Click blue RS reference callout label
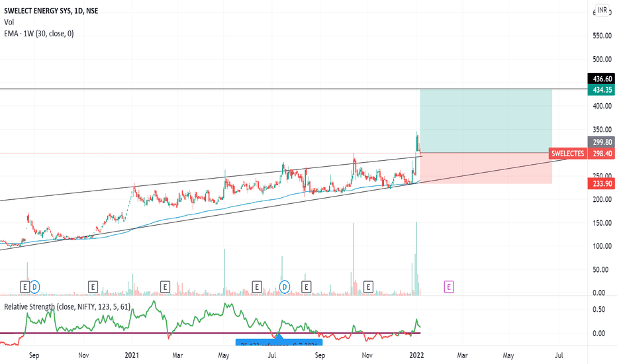617x364 pixels. pos(279,342)
